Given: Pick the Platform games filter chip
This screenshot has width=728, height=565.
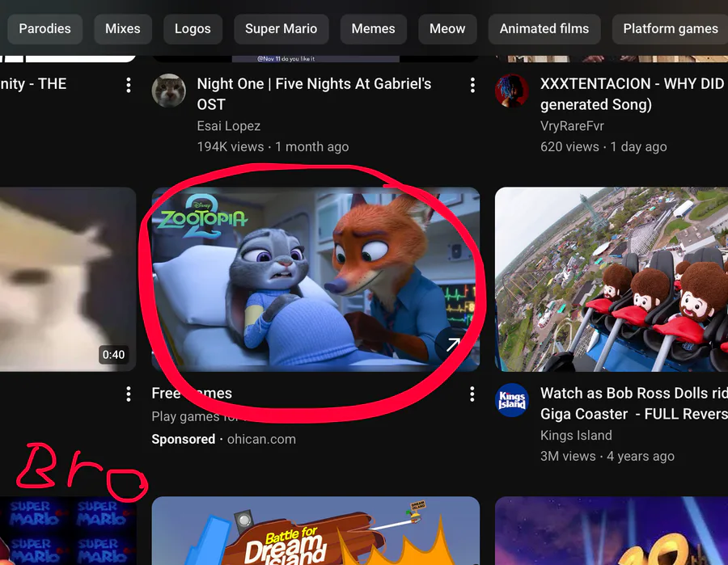Looking at the screenshot, I should coord(670,29).
